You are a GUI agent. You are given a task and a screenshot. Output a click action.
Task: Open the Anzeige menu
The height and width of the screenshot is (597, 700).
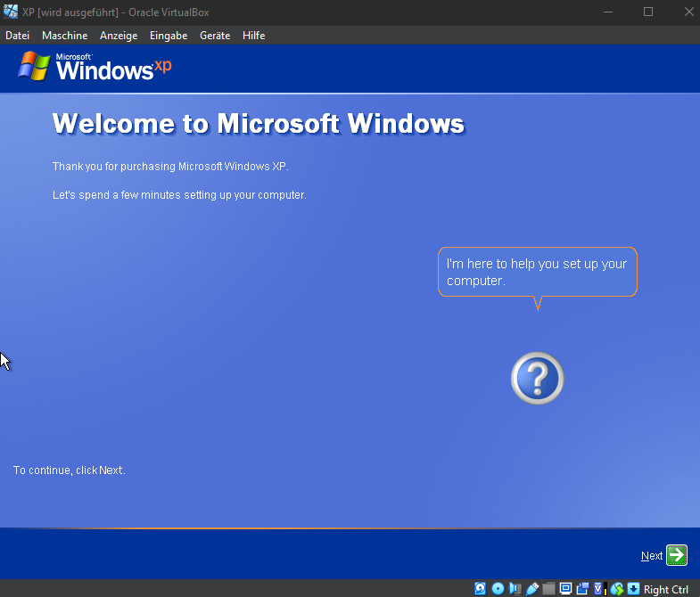[x=119, y=36]
